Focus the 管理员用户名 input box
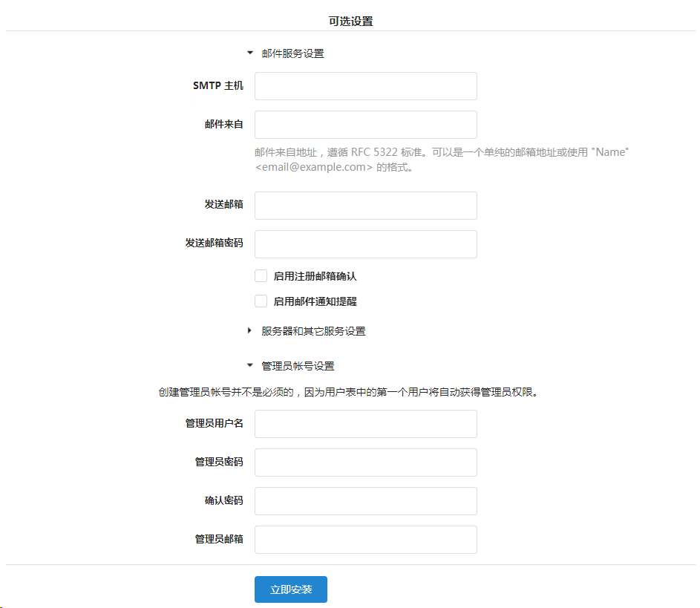 [x=365, y=424]
